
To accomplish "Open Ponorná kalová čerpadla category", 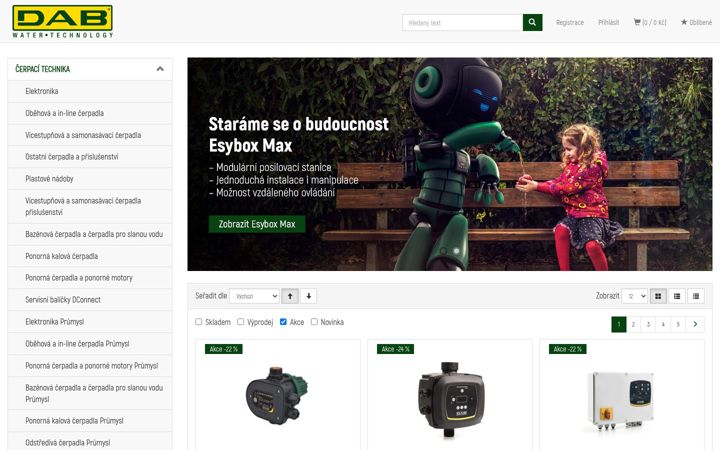I will [x=90, y=256].
